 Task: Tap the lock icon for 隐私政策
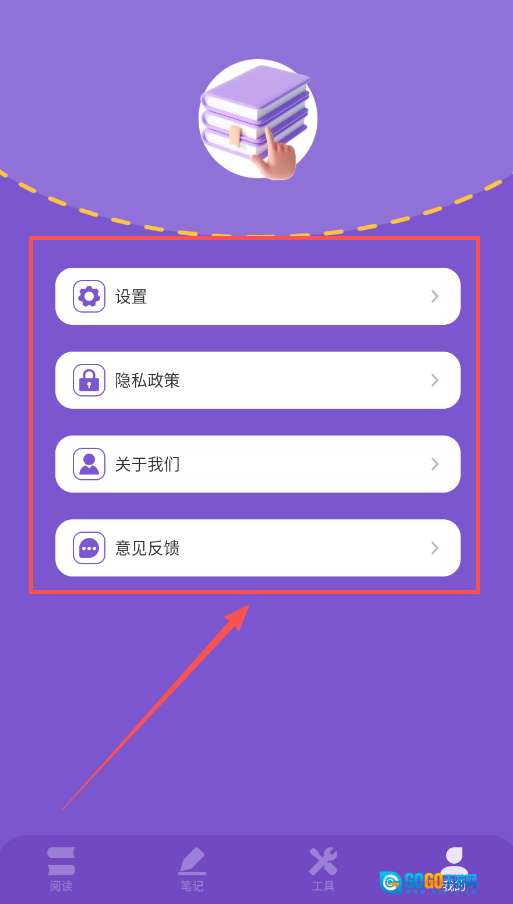click(x=89, y=380)
